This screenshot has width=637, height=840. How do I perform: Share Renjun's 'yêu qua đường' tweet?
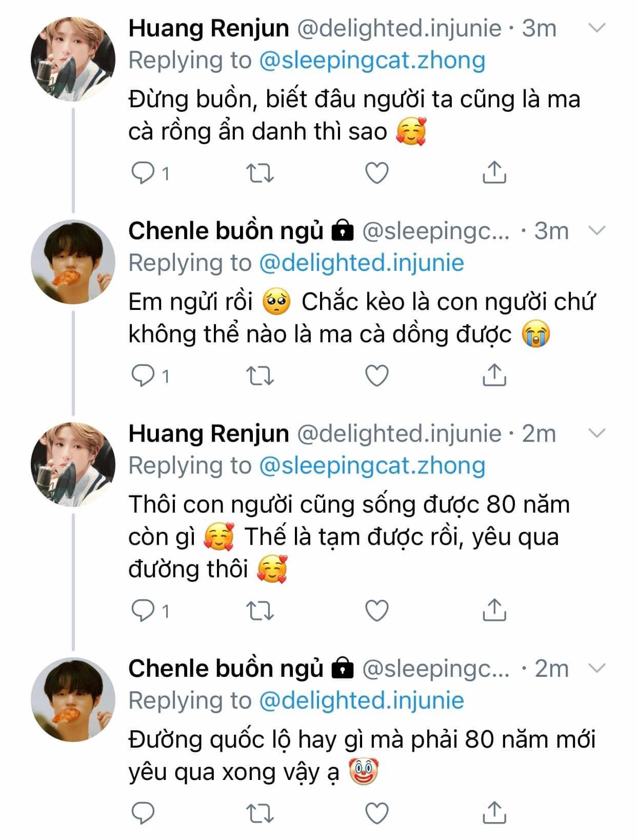(494, 611)
